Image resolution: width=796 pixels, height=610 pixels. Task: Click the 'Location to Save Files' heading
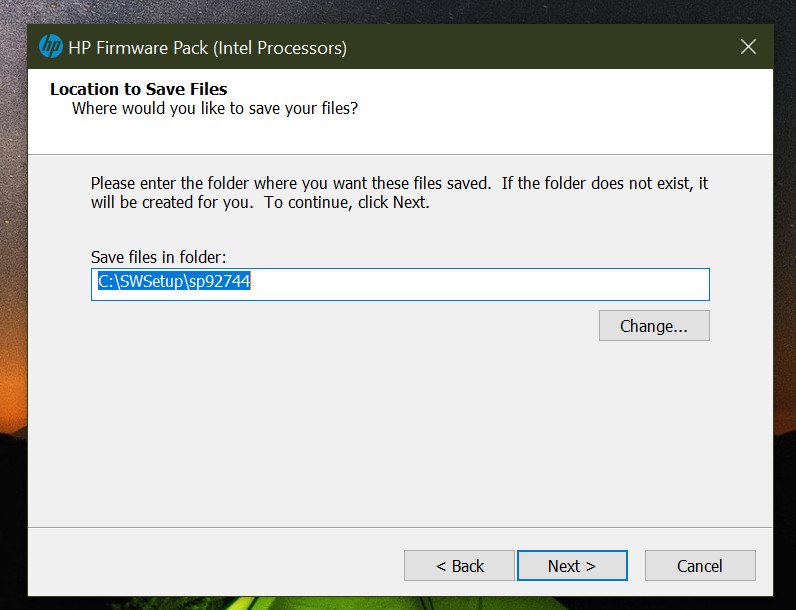(139, 89)
